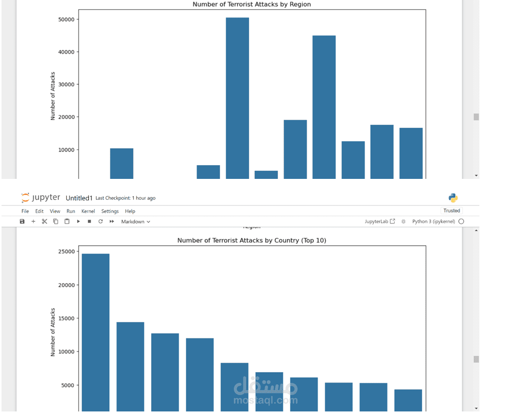Open the notebook in JupyterLab
Viewport: 532px width, 414px height.
pos(380,221)
